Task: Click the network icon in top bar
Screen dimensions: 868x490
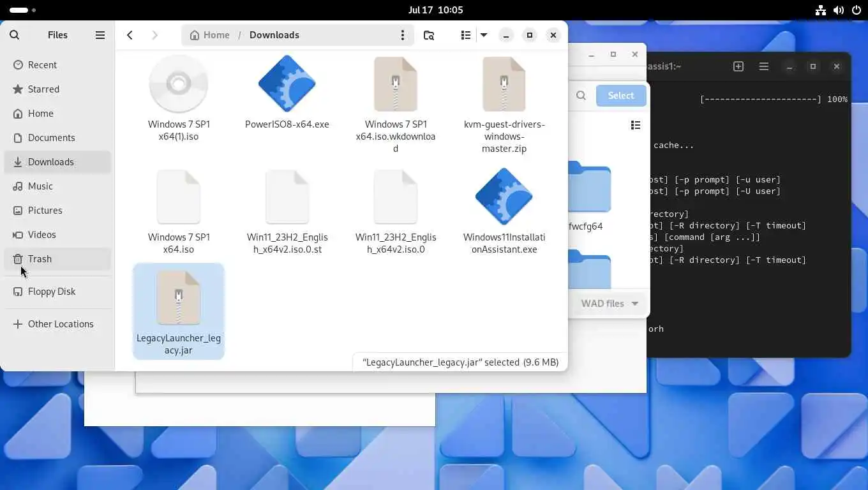Action: click(x=821, y=10)
